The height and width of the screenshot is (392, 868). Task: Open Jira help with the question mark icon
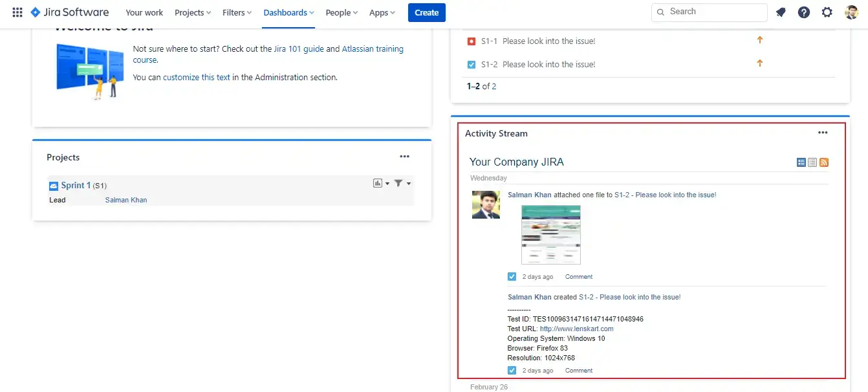pos(804,12)
